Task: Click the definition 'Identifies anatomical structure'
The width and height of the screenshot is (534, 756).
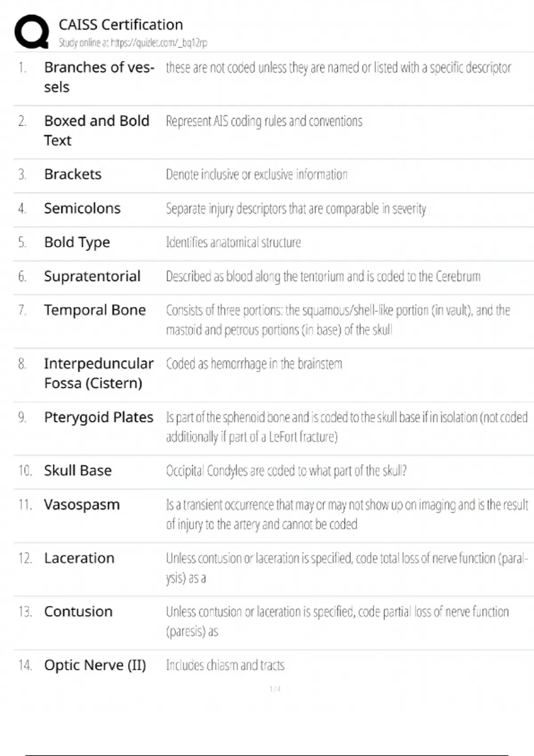Action: (233, 242)
